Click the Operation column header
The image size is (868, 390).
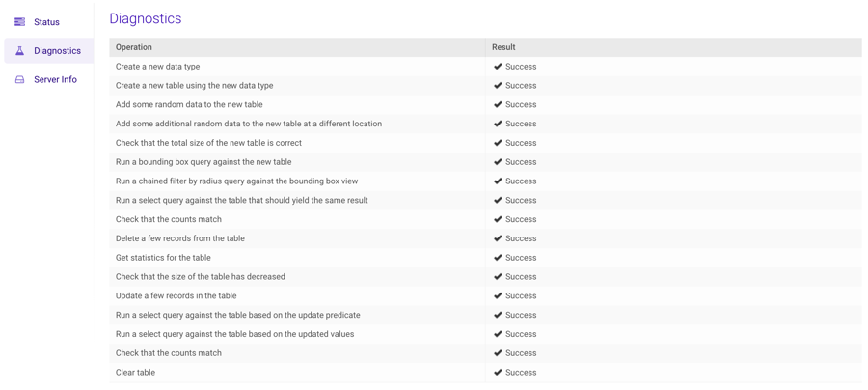coord(134,47)
